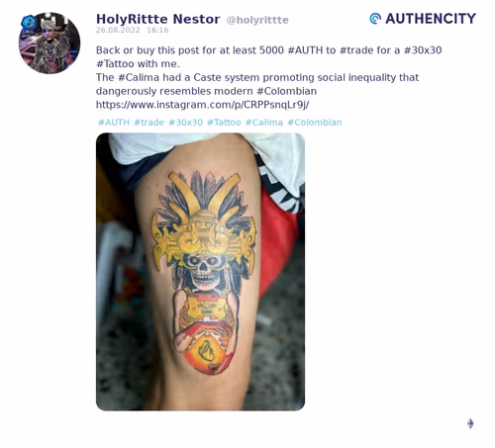Select the #AUTH hashtag tag
The width and height of the screenshot is (495, 448).
(x=114, y=123)
